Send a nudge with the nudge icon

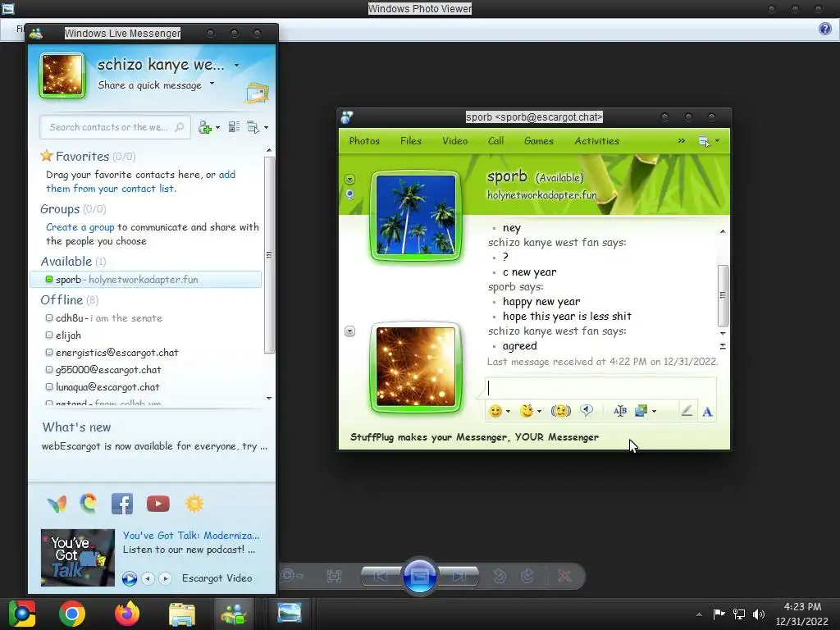point(560,411)
